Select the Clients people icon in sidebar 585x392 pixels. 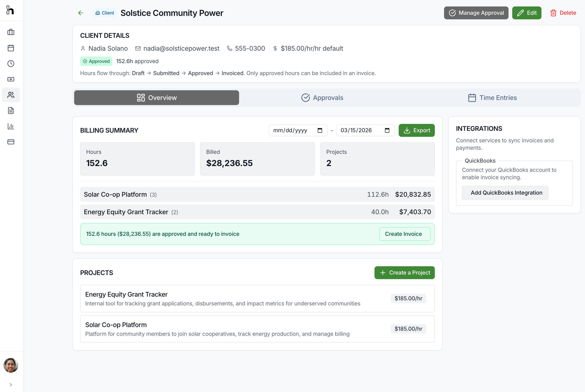click(x=11, y=95)
